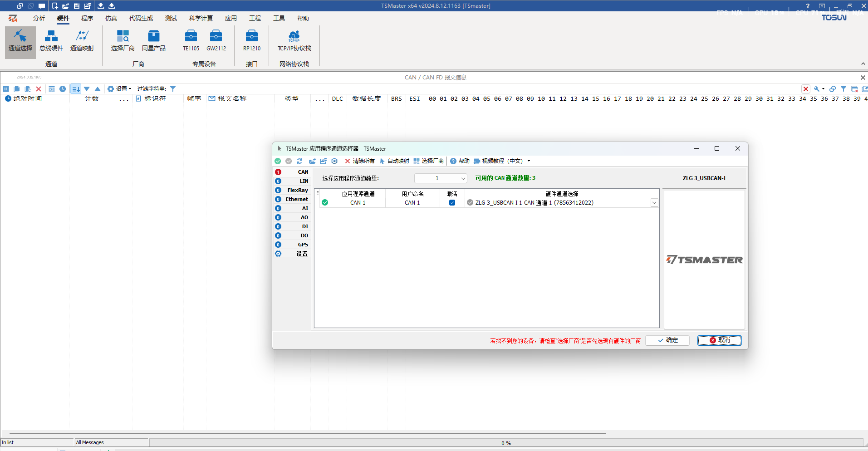Image resolution: width=868 pixels, height=451 pixels.
Task: Click the download arrow icon in title bar
Action: (101, 6)
